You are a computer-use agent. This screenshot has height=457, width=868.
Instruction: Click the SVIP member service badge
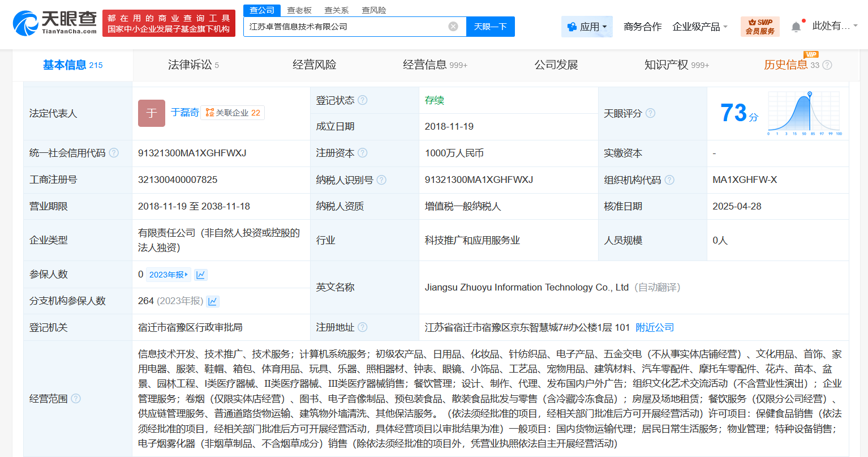click(x=760, y=27)
